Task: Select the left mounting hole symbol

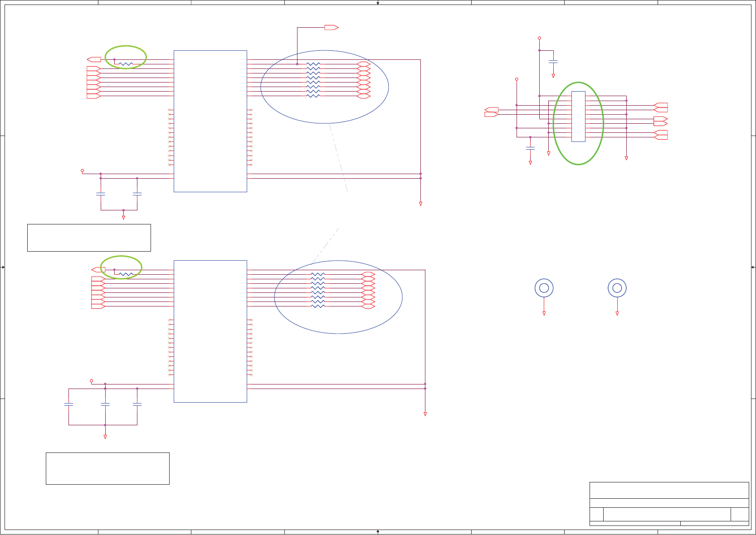Action: [x=544, y=288]
